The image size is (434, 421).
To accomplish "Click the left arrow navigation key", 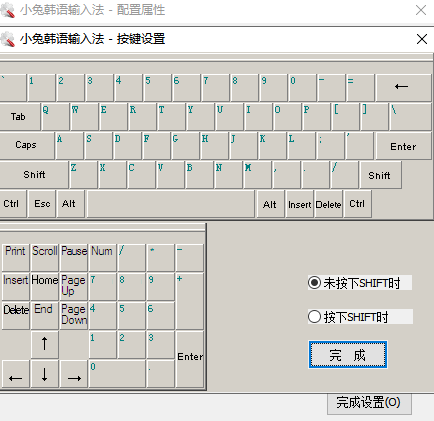I will point(16,373).
